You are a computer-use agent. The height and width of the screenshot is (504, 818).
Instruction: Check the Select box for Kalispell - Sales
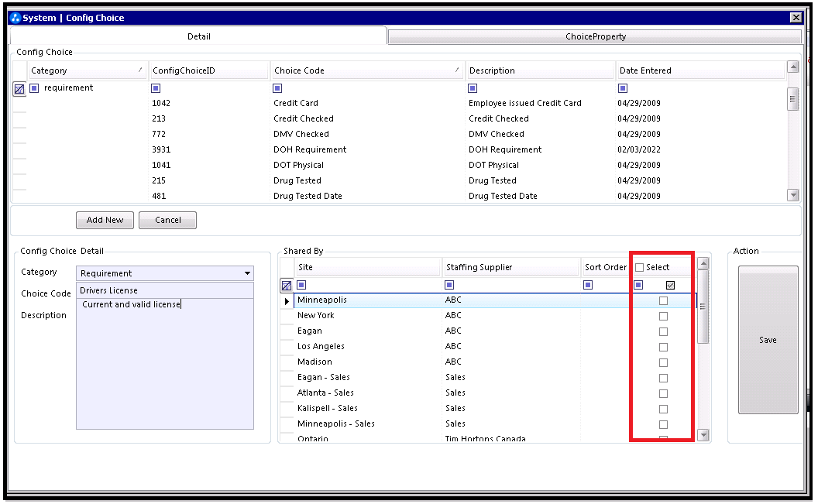[664, 409]
